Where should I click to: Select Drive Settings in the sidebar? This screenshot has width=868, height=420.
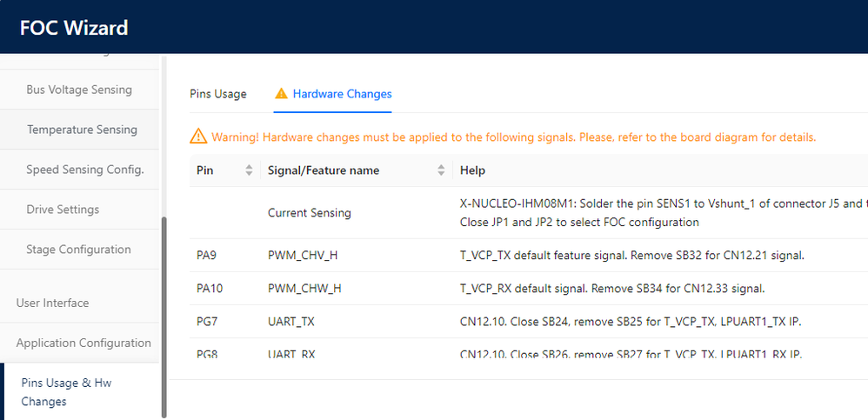[x=63, y=210]
